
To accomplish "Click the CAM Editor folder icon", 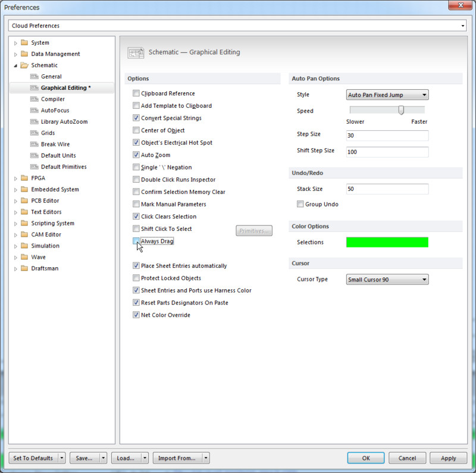I will 24,234.
